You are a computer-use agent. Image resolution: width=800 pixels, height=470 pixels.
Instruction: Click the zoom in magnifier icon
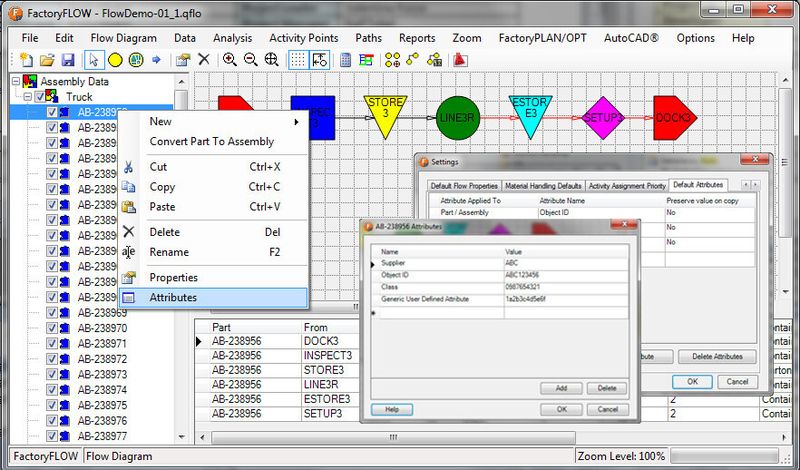[230, 60]
